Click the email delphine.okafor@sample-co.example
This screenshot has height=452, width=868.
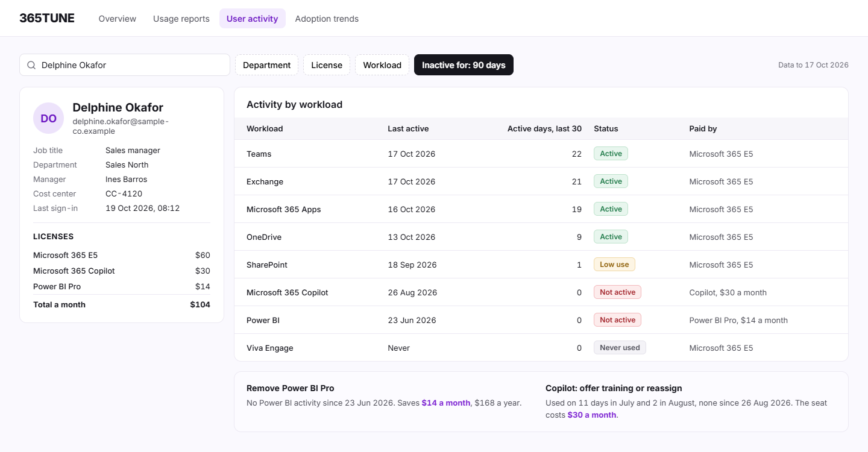coord(121,126)
